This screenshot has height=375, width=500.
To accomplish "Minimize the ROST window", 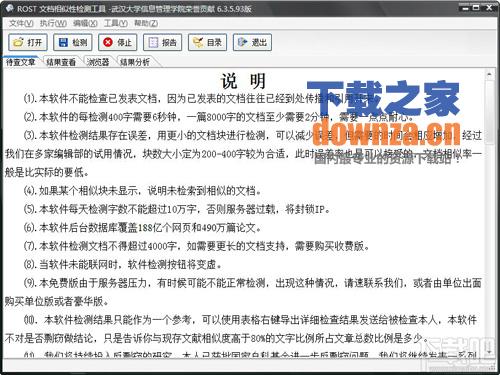I will coord(466,8).
